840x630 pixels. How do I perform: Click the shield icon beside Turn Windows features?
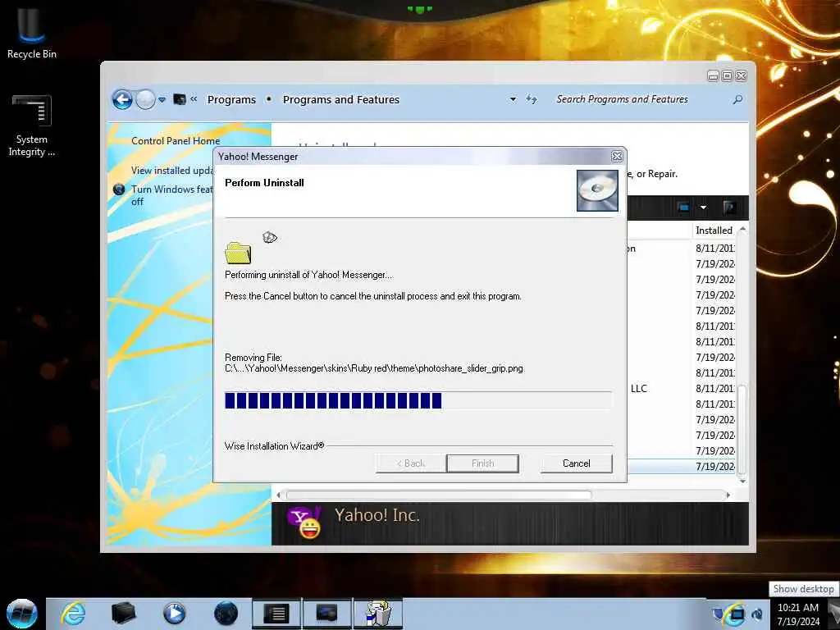(x=119, y=189)
